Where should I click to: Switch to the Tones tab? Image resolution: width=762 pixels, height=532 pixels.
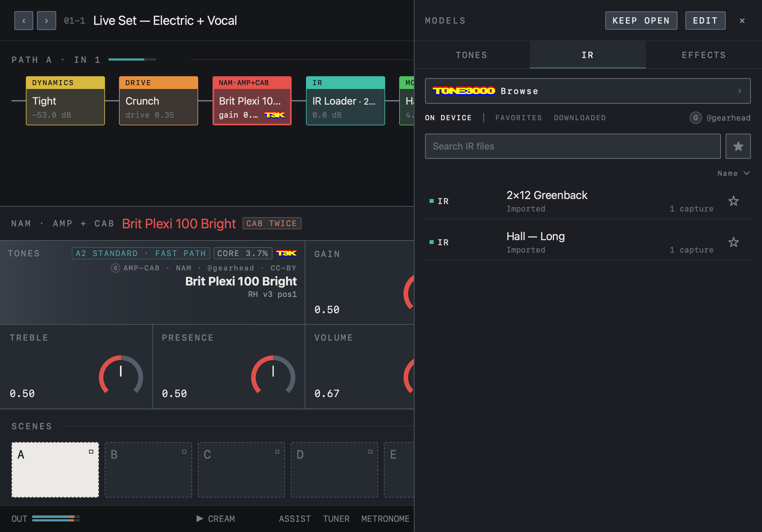point(472,55)
